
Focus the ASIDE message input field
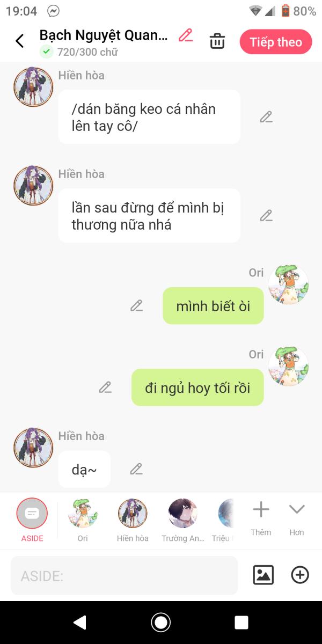[124, 576]
